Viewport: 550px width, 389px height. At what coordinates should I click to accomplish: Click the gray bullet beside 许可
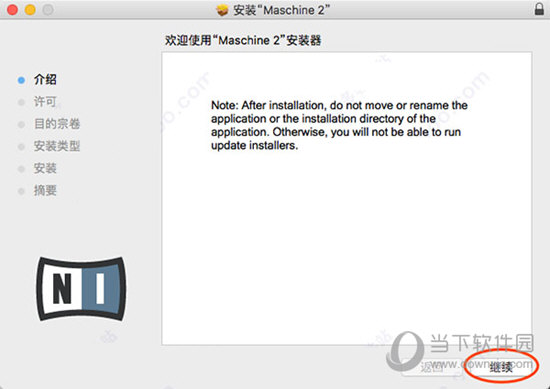21,102
